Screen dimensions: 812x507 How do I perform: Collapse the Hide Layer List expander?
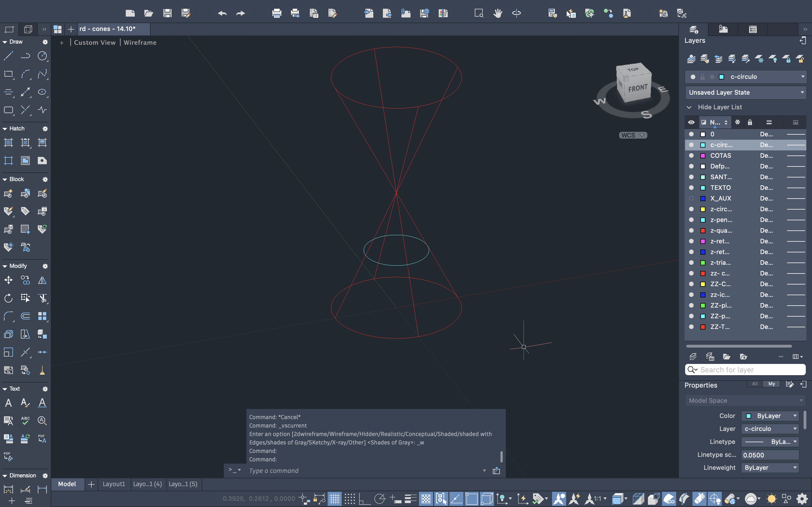pyautogui.click(x=689, y=107)
